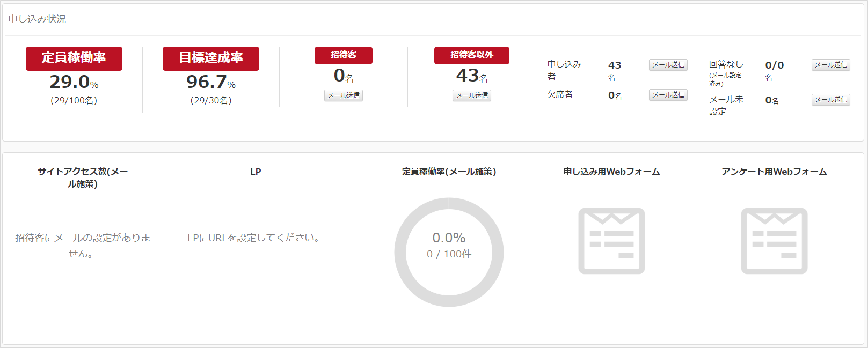This screenshot has width=868, height=348.
Task: Click the 申し込み用Webフォーム form icon
Action: (611, 241)
